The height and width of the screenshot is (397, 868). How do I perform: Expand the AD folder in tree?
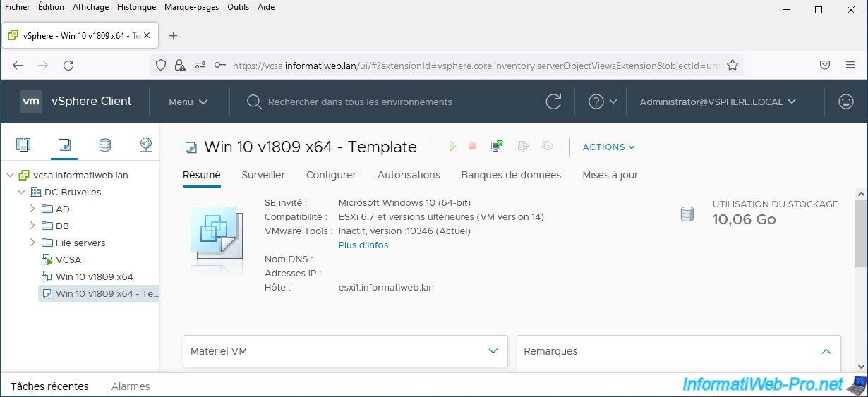(32, 209)
